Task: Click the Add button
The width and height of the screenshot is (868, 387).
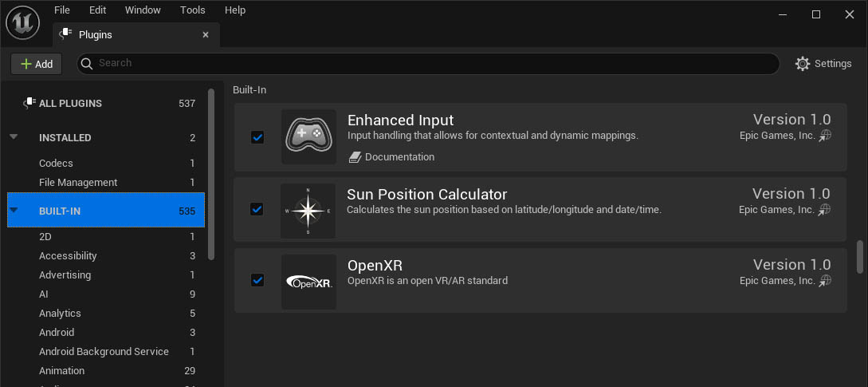Action: (37, 64)
